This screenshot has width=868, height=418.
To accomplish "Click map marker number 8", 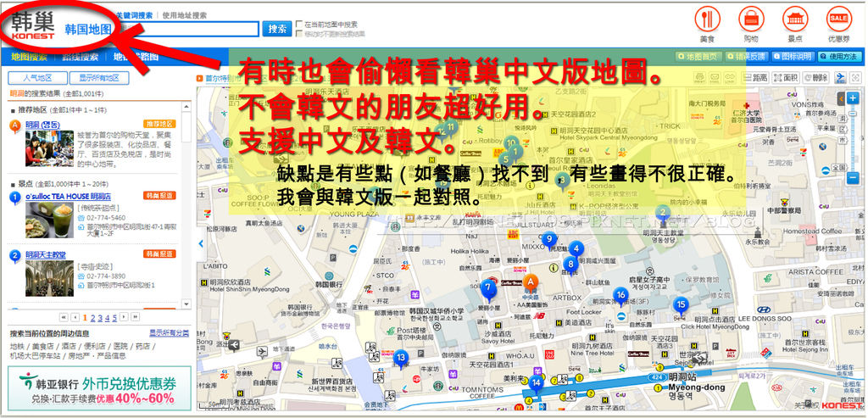I will tap(571, 264).
